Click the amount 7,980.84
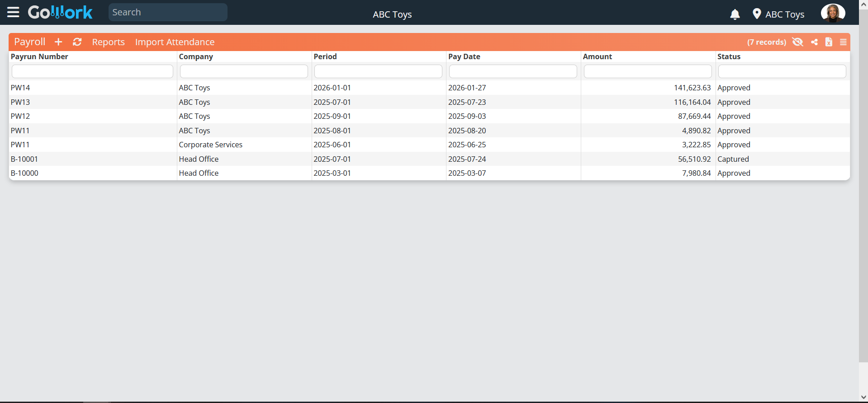The image size is (868, 403). [696, 173]
